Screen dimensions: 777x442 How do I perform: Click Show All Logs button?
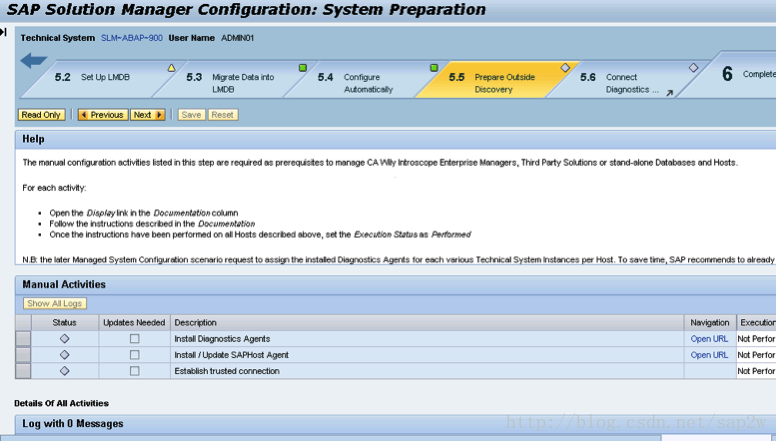pyautogui.click(x=55, y=303)
